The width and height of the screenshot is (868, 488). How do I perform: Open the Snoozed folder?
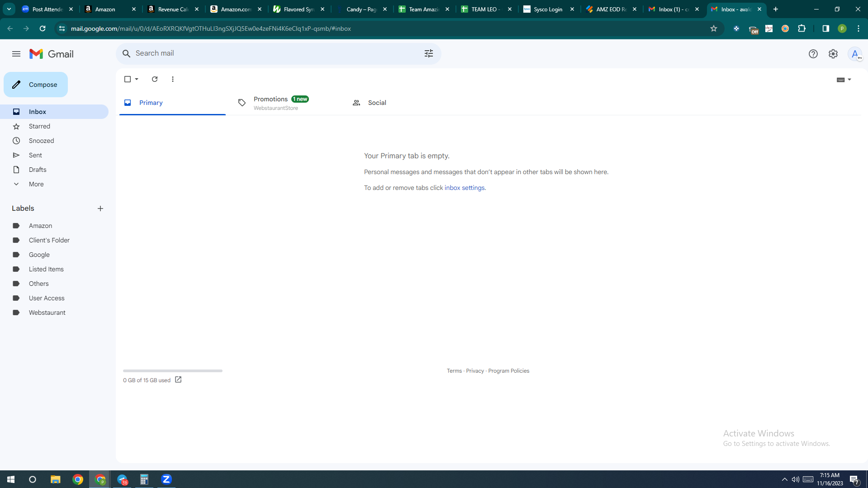click(54, 141)
